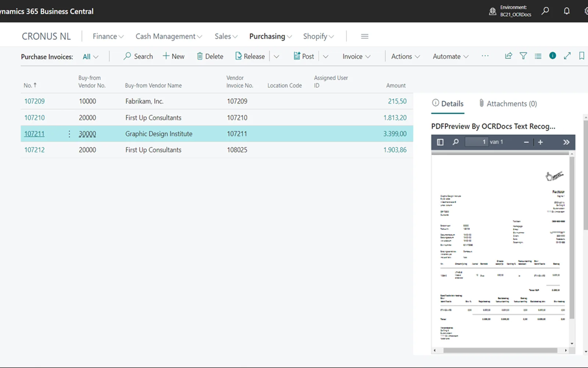This screenshot has height=368, width=588.
Task: Open amount 3.399,00 link
Action: click(395, 134)
